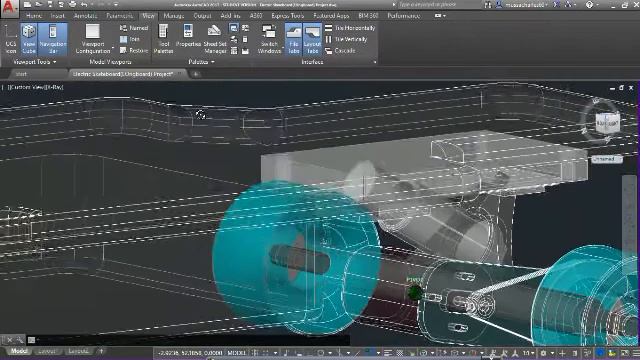Switch to the Home ribbon tab
640x360 pixels.
[x=33, y=16]
